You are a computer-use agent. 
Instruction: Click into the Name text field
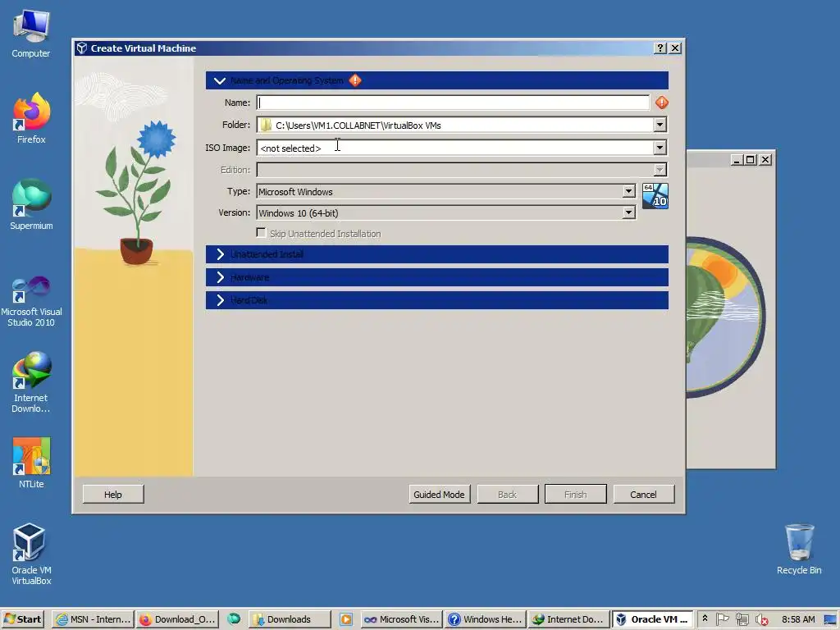pyautogui.click(x=453, y=103)
